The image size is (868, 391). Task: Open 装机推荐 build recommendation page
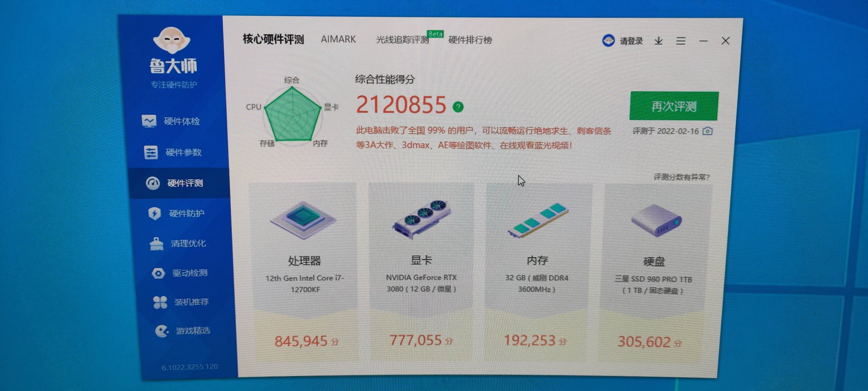pos(181,302)
